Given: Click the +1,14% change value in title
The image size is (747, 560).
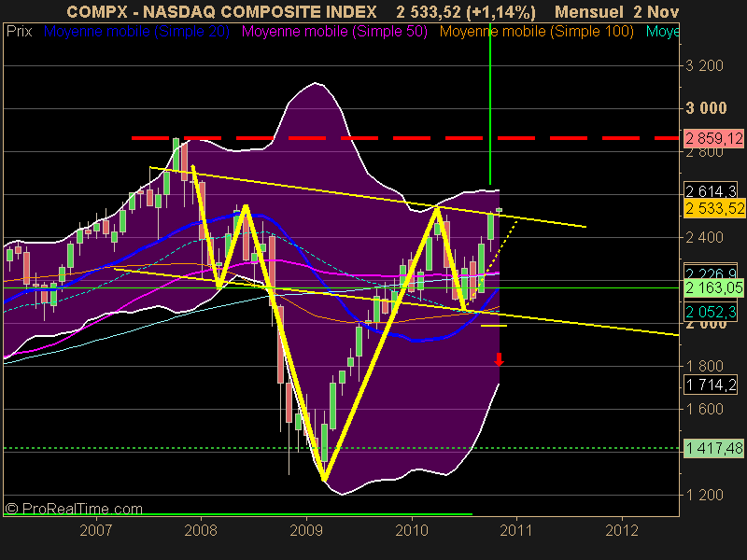Looking at the screenshot, I should click(x=500, y=11).
